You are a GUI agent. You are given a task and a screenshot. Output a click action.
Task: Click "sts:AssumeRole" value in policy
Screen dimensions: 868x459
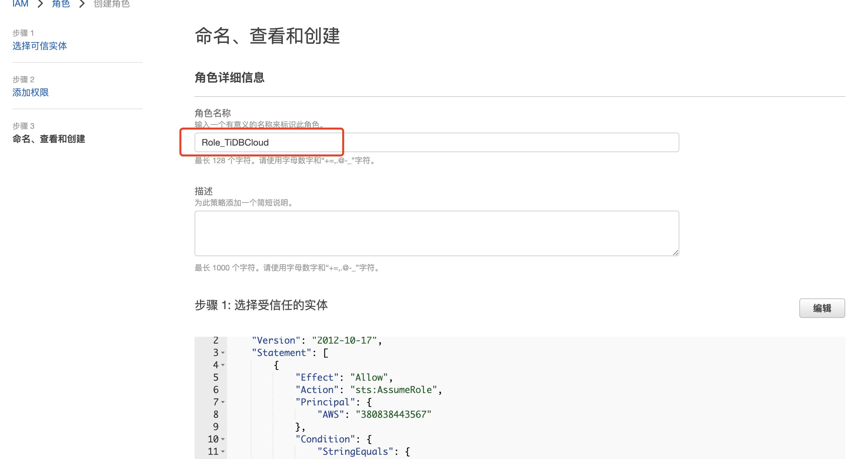click(394, 390)
